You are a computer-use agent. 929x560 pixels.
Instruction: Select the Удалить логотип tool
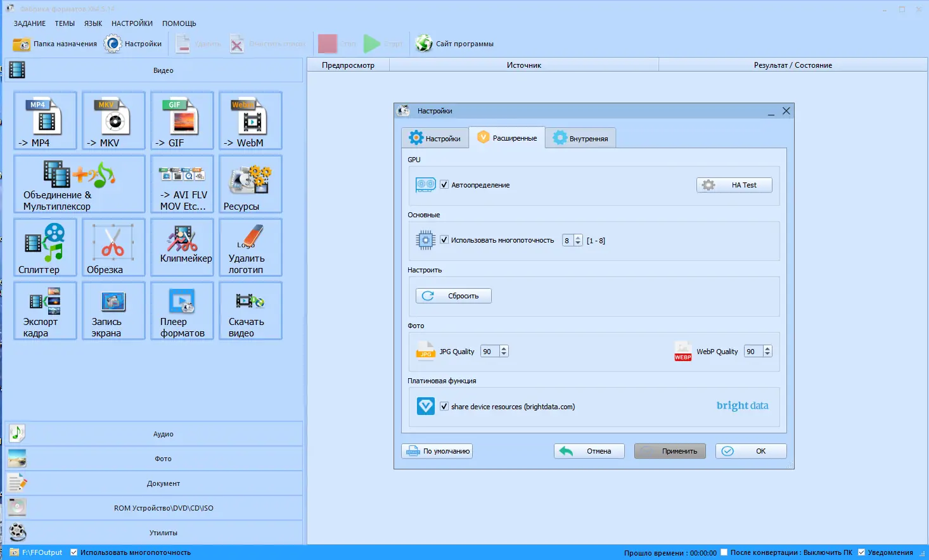[x=250, y=247]
